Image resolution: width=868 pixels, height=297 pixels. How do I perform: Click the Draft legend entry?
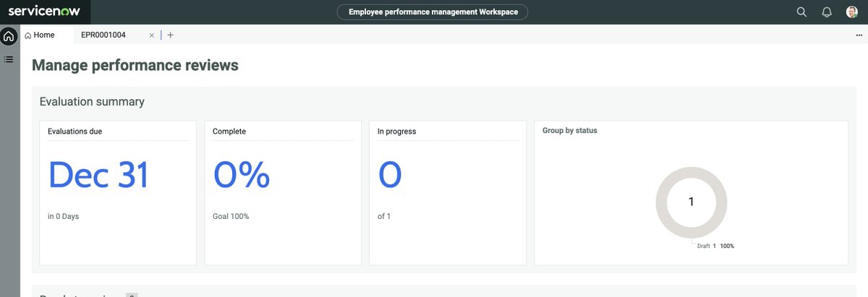tap(715, 246)
